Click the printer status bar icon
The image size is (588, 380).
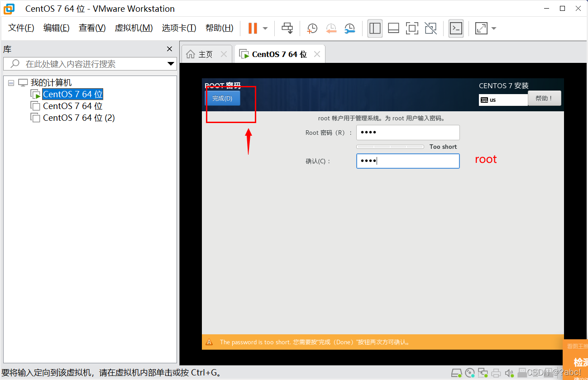click(x=497, y=373)
